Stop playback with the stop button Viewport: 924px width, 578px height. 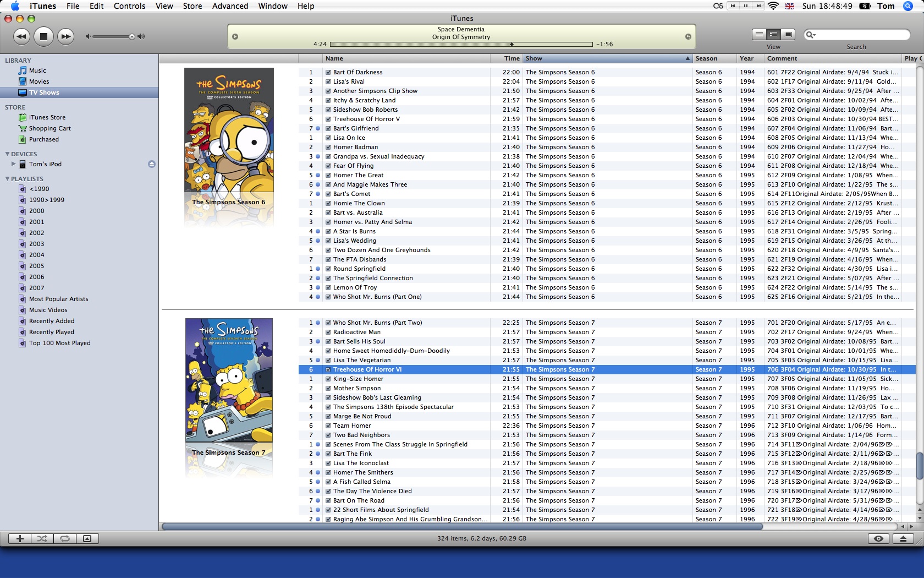pyautogui.click(x=43, y=37)
